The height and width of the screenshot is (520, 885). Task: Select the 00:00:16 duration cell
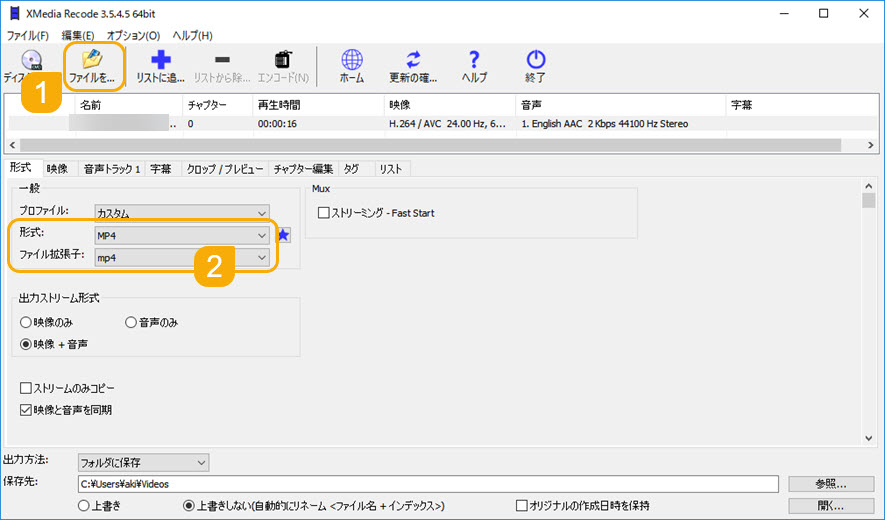[277, 124]
